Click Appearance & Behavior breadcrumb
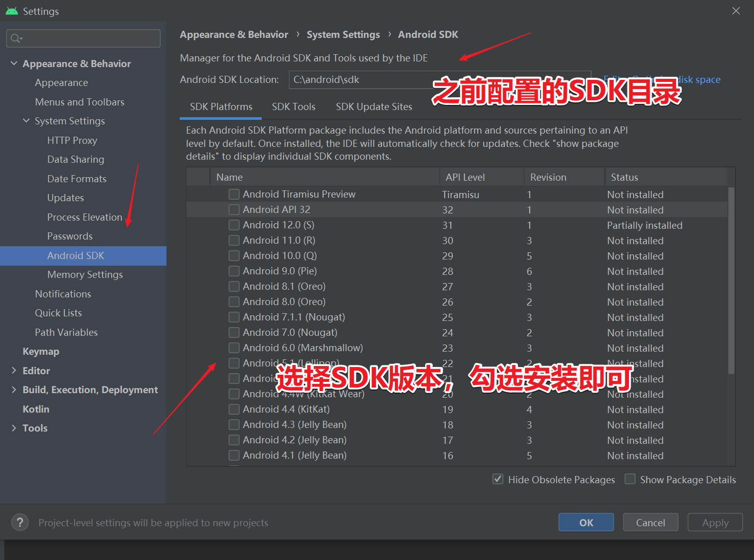 coord(234,34)
